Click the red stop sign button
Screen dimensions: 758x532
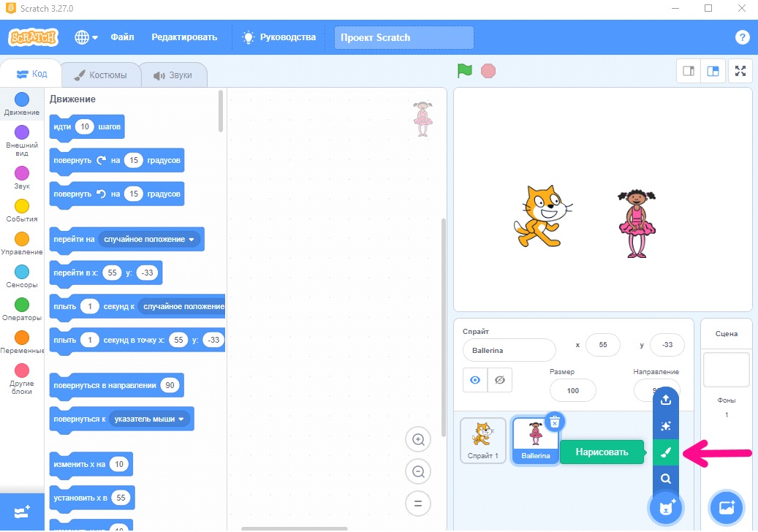(488, 71)
